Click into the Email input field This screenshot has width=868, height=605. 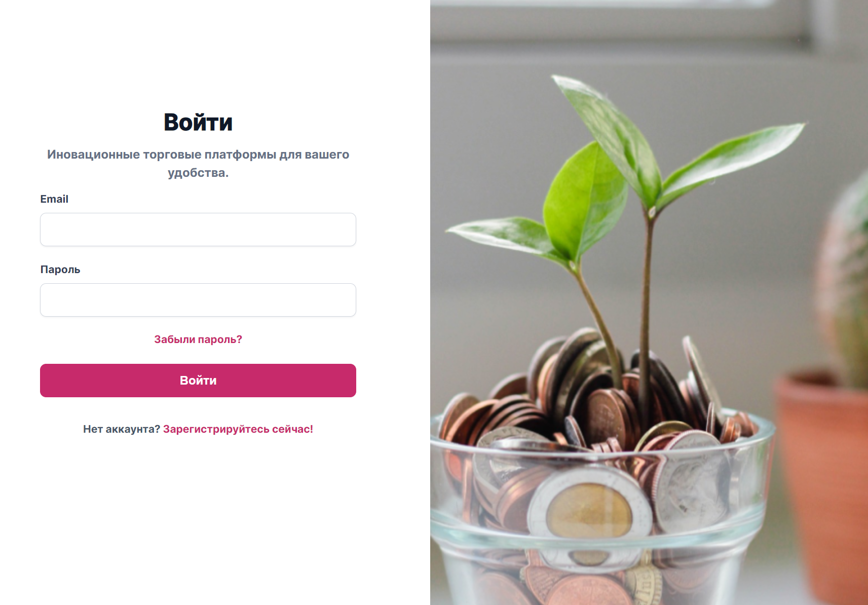198,230
